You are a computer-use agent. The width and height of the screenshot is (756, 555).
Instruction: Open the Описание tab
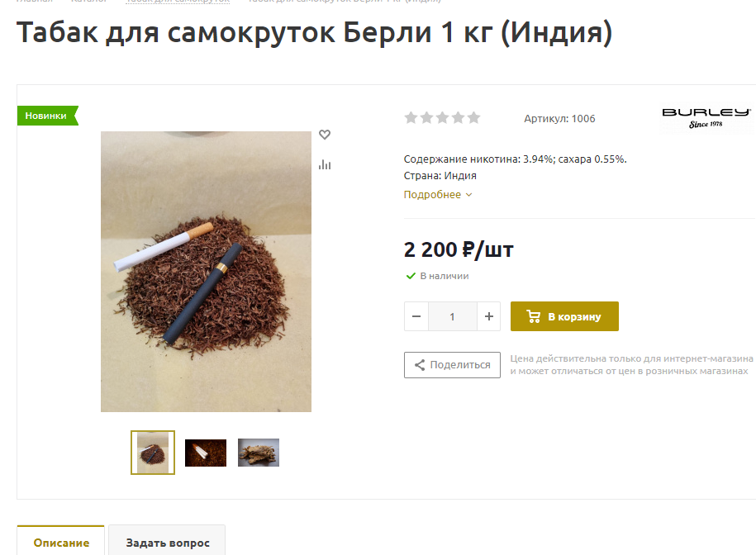[x=61, y=542]
